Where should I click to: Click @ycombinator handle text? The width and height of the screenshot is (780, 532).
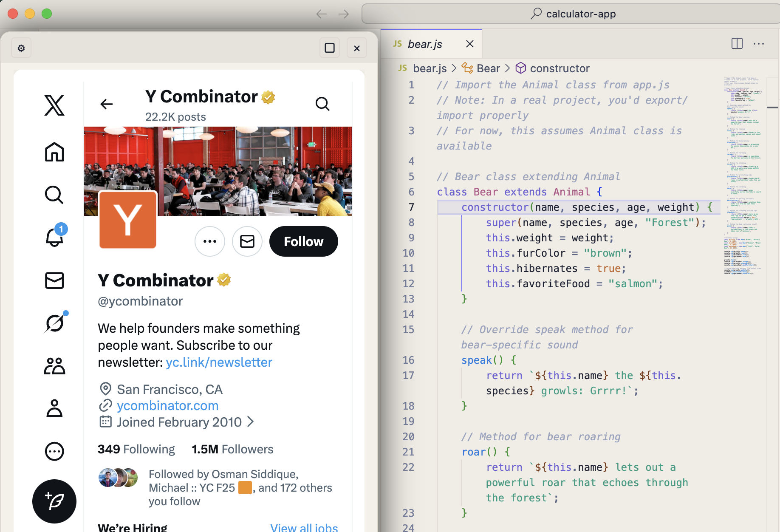[x=140, y=301]
